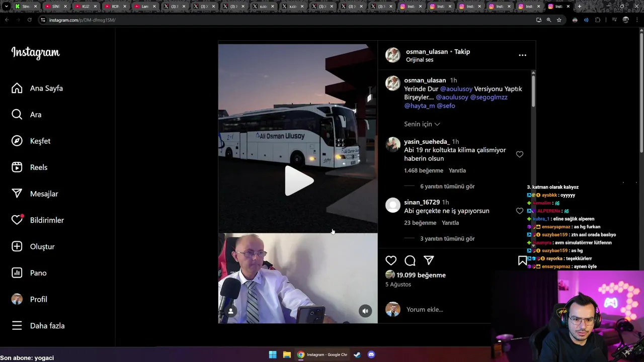Open the Pano dashboard

(29, 273)
